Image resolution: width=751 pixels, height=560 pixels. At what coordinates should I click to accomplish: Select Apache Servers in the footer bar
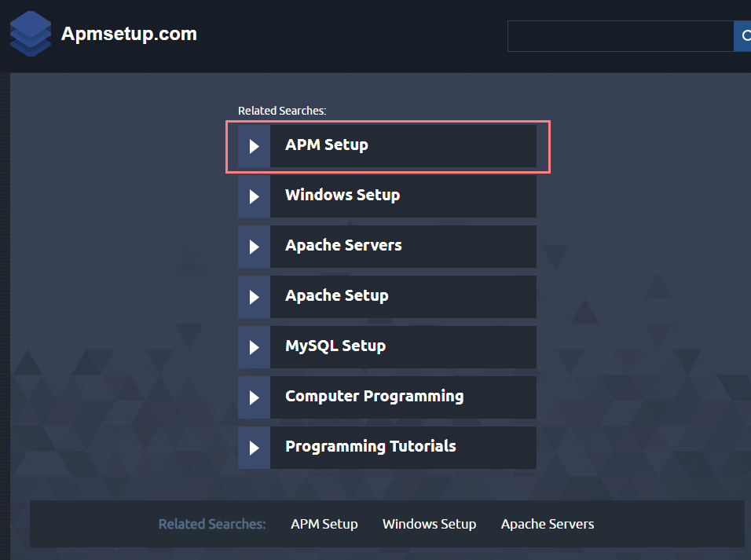548,524
